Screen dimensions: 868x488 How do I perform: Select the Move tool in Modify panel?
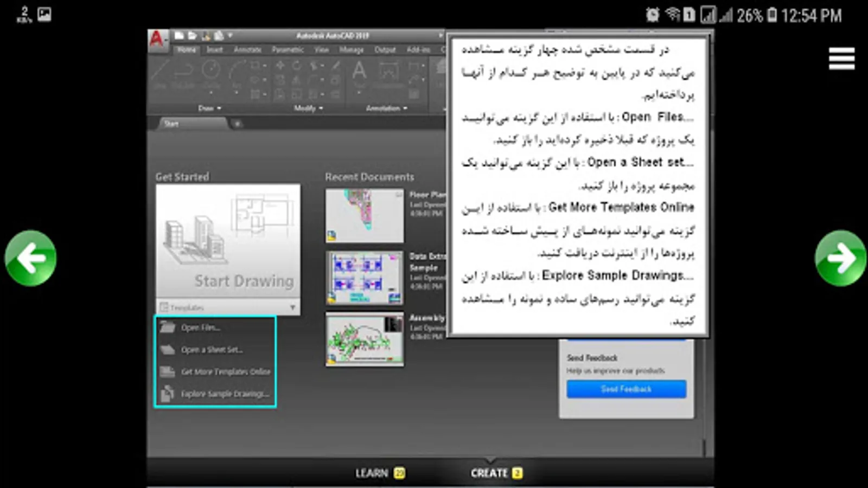280,66
